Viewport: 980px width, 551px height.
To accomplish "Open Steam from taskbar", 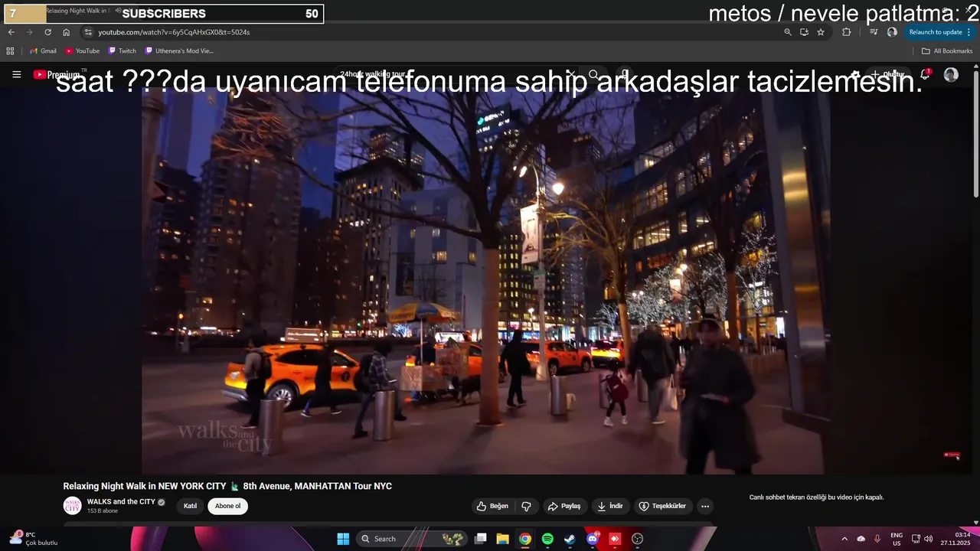I will pos(570,539).
